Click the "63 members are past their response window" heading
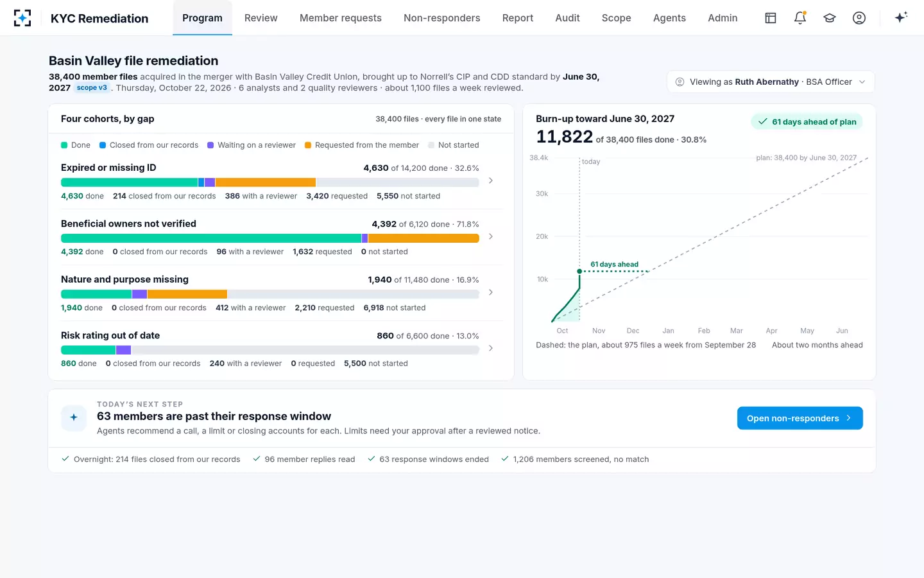The width and height of the screenshot is (924, 578). click(214, 416)
